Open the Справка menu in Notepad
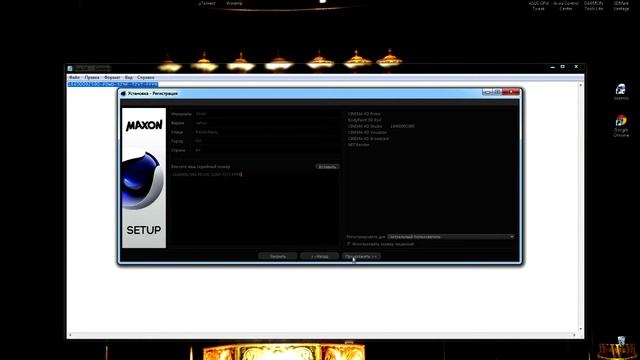Viewport: 640px width, 360px height. [x=146, y=77]
